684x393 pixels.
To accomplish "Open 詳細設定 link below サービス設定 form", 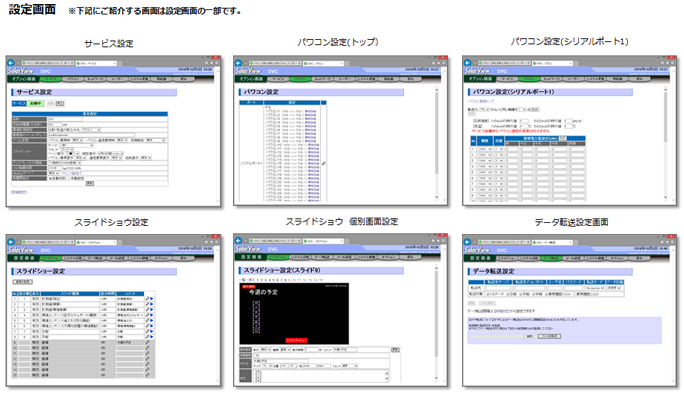I will (x=19, y=192).
